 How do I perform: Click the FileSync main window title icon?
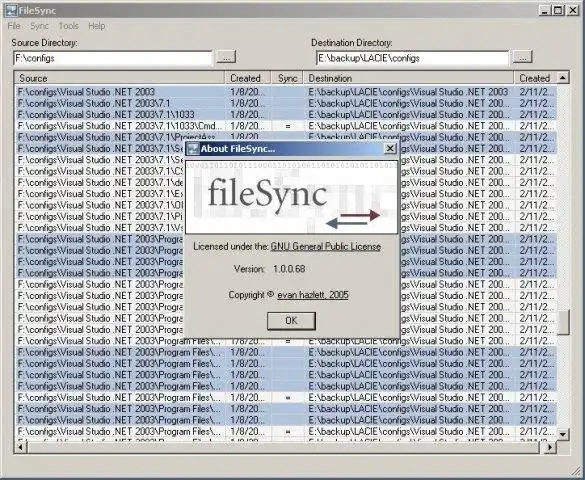coord(12,10)
